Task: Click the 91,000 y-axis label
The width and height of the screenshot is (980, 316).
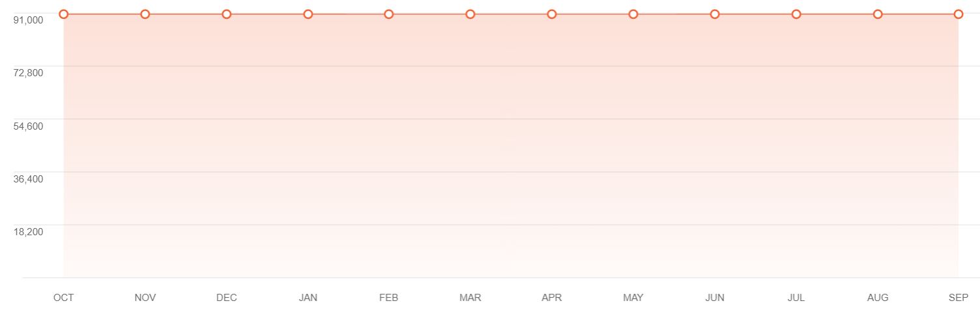Action: pos(28,20)
